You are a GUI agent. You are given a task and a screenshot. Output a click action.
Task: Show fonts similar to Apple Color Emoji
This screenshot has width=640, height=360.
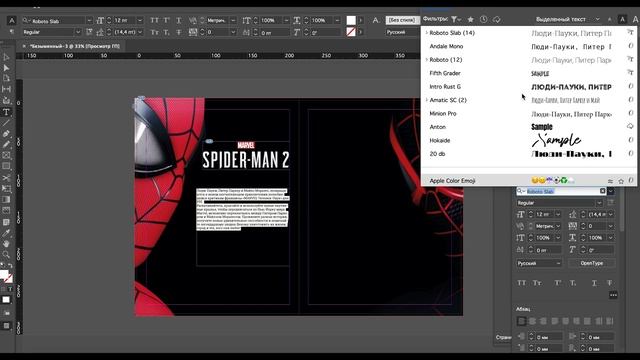click(x=610, y=181)
